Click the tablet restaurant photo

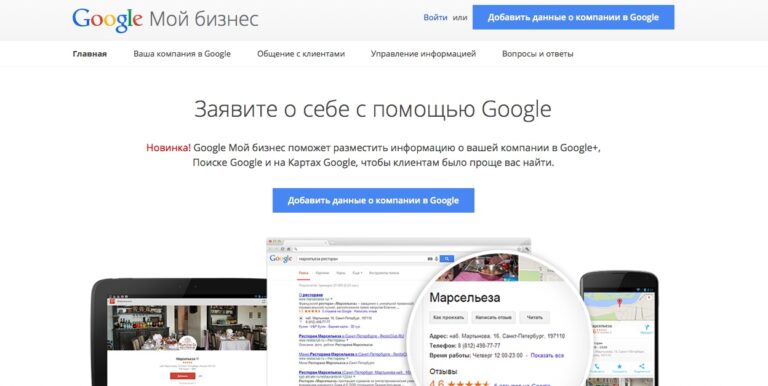coord(187,327)
